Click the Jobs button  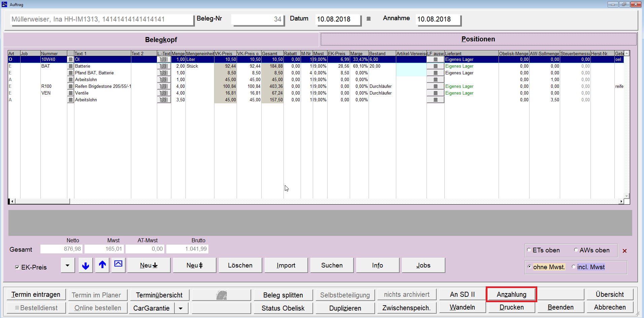(x=423, y=266)
